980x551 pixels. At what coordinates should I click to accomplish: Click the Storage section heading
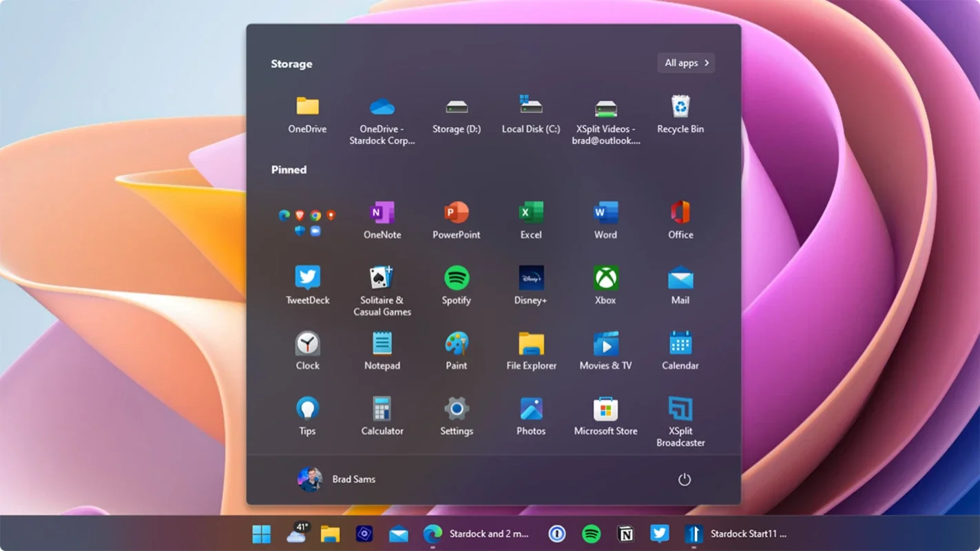[x=291, y=64]
